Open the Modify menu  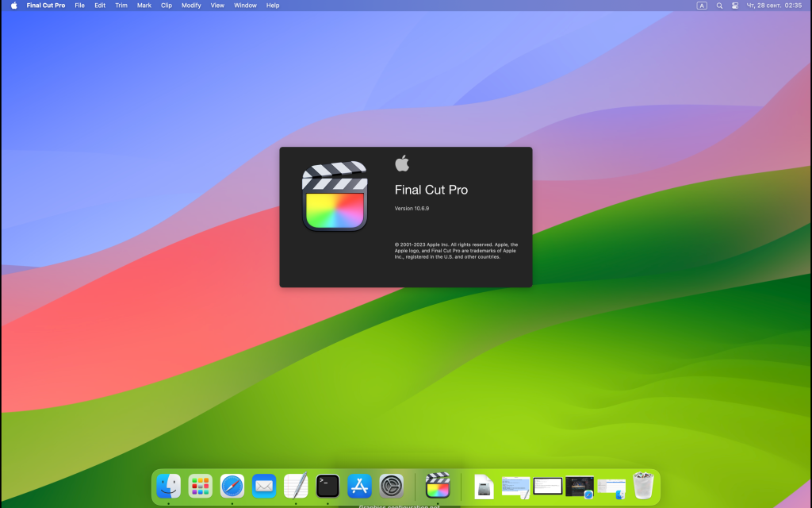pos(191,6)
